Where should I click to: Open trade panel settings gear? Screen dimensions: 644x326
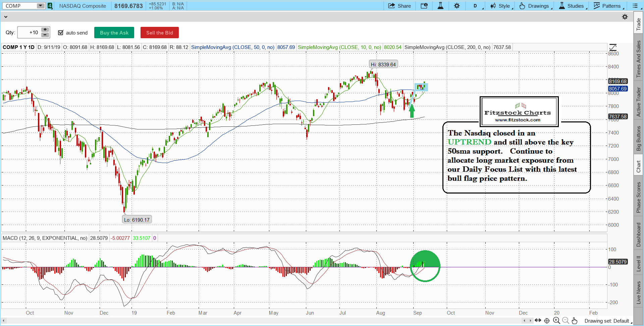(x=625, y=17)
